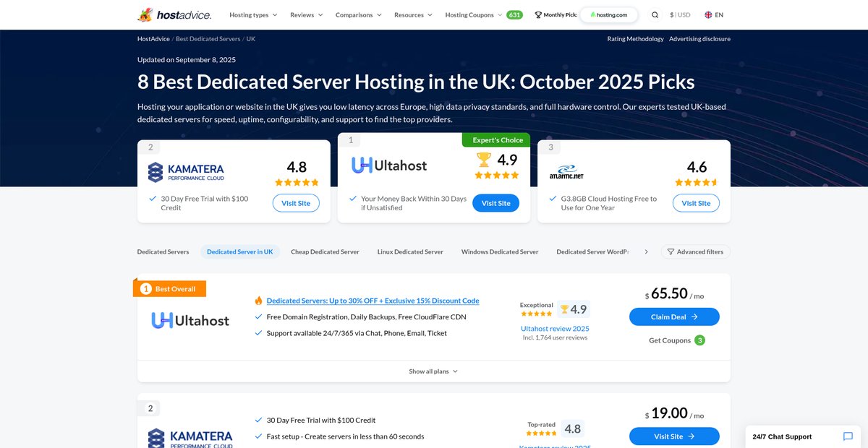Click the Best Overall orange ribbon badge

point(170,288)
